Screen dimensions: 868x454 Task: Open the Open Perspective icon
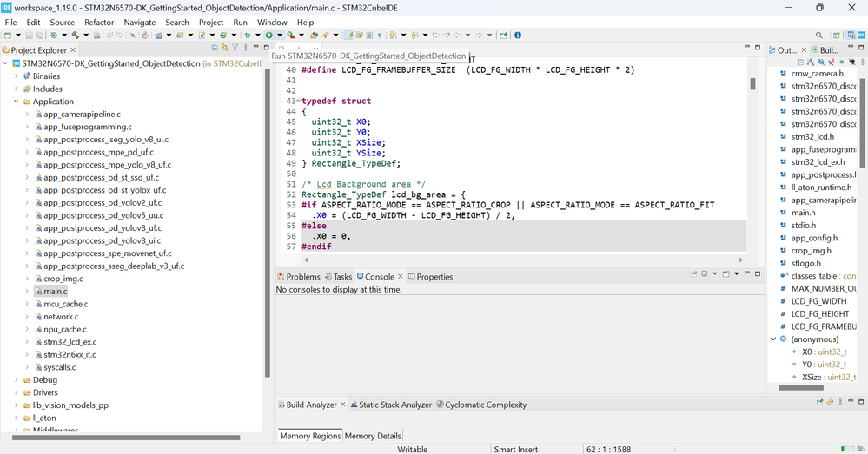tap(837, 36)
